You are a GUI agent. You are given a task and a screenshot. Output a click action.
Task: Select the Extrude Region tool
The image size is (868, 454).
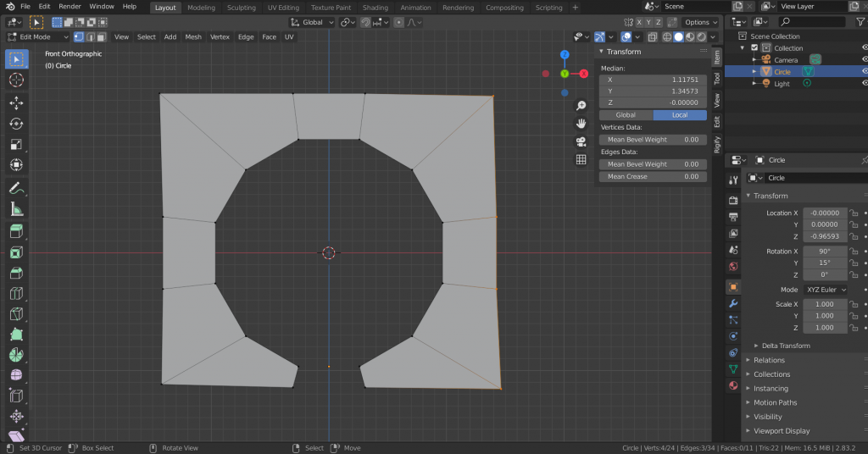(x=16, y=232)
